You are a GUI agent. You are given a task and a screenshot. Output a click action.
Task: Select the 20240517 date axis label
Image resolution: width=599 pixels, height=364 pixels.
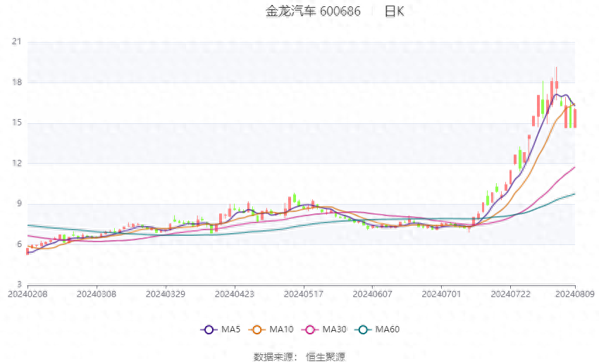click(303, 294)
